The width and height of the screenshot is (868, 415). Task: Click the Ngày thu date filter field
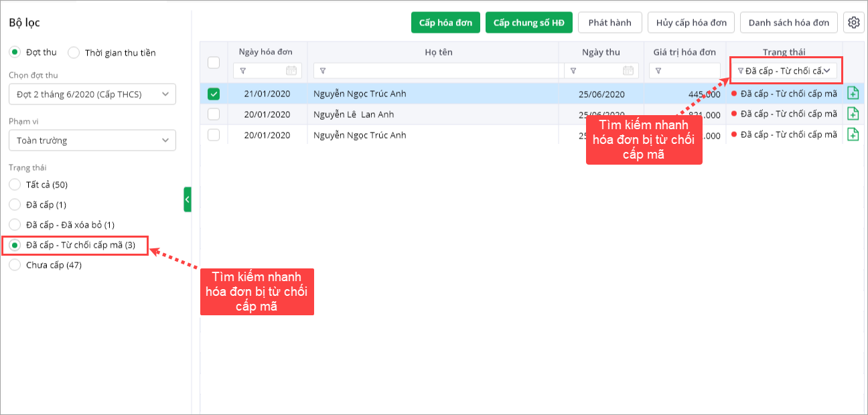pos(601,70)
